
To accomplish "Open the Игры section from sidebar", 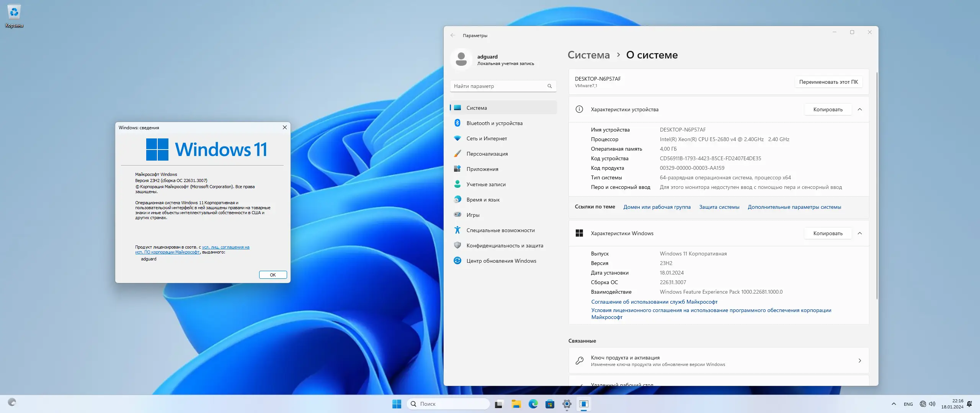I will (472, 215).
